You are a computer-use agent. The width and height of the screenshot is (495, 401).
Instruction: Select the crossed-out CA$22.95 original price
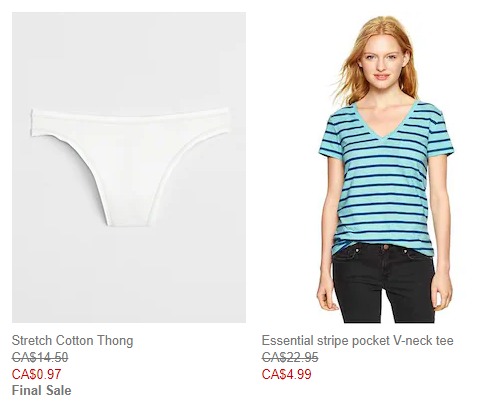[290, 357]
